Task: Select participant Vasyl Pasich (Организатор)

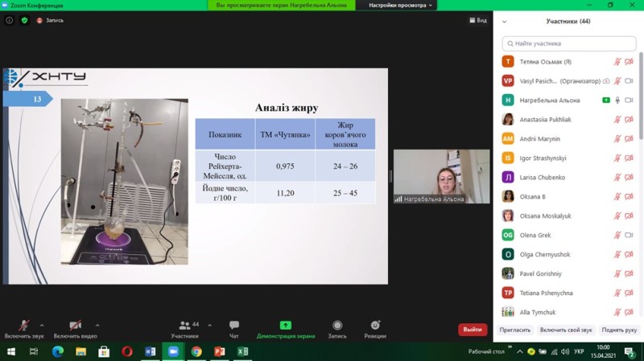Action: pyautogui.click(x=567, y=81)
